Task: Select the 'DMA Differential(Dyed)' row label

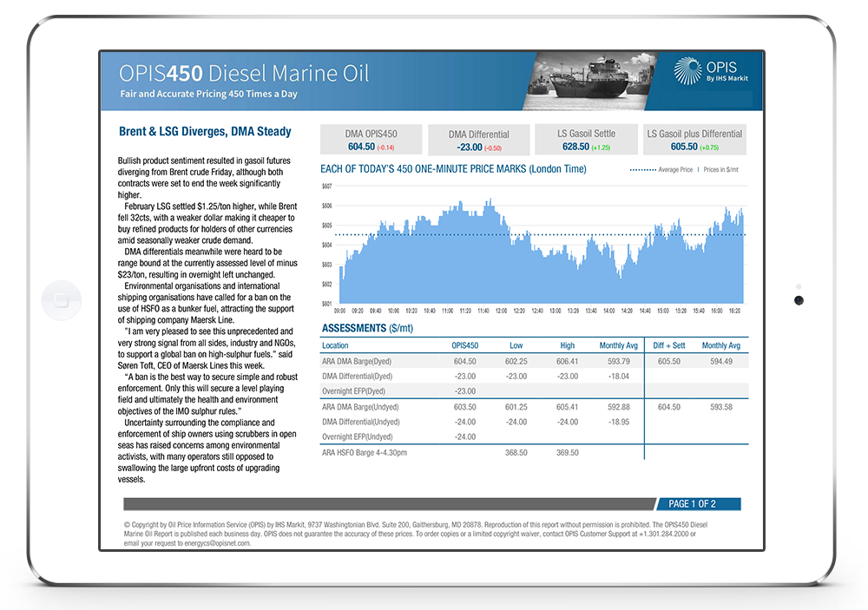Action: (357, 377)
